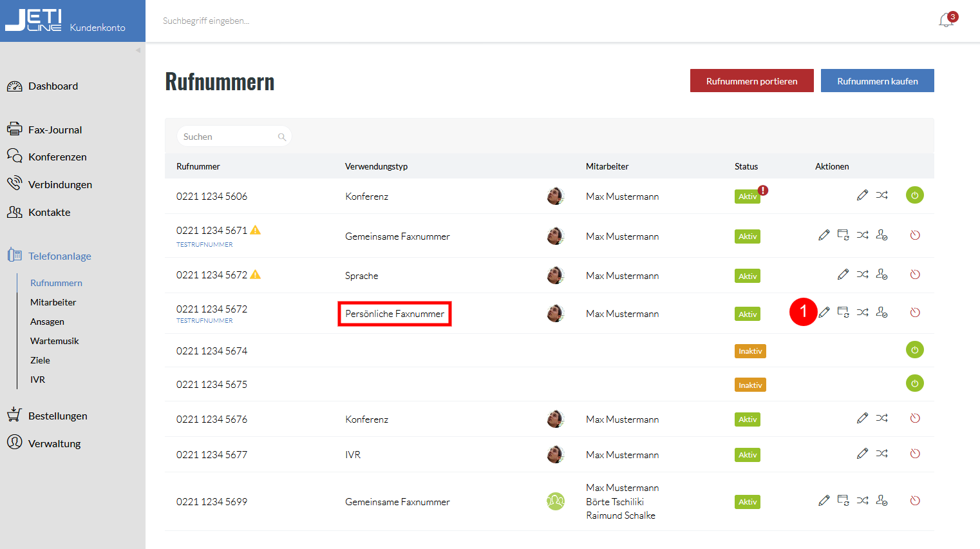Collapse the sidebar with the small arrow
The height and width of the screenshot is (549, 980).
[x=138, y=50]
